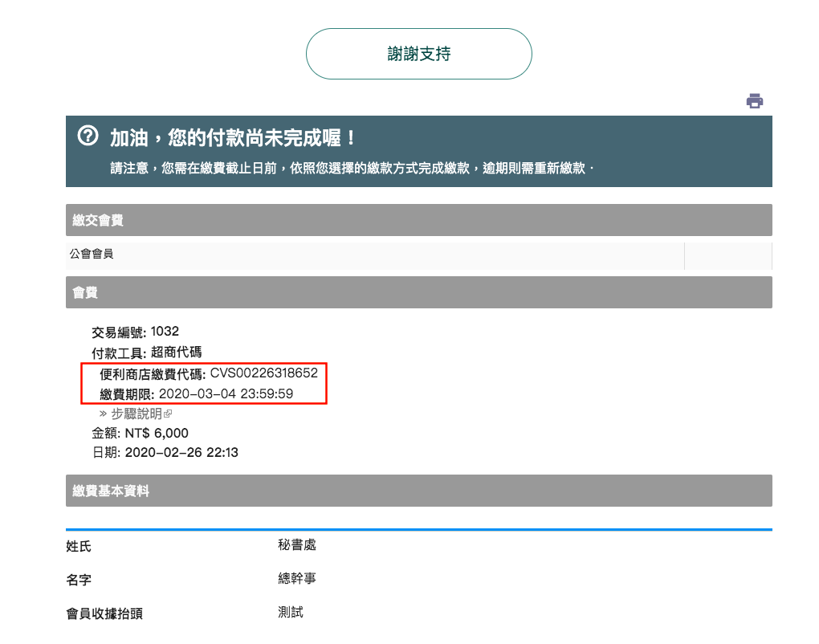This screenshot has width=819, height=644.
Task: Select the 繳交會費 section header
Action: pos(419,220)
